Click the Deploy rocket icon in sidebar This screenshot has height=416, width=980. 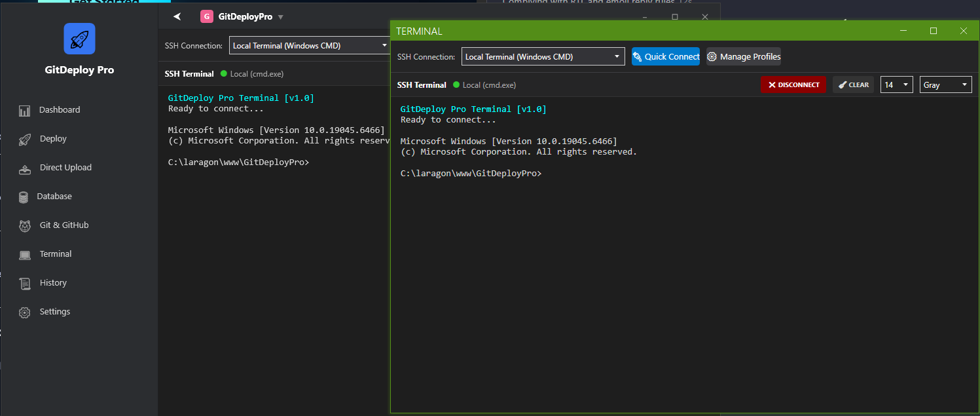[x=25, y=140]
